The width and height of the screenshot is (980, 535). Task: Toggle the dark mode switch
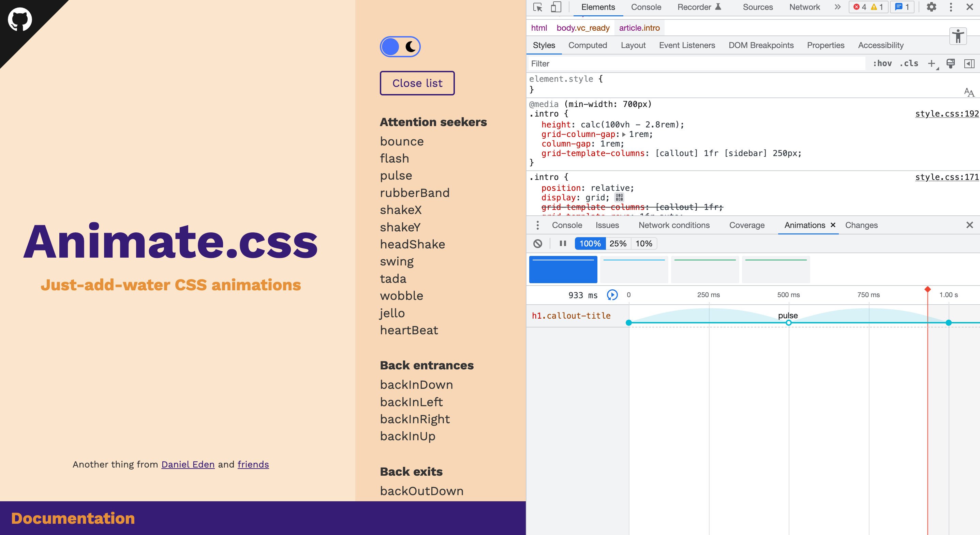coord(400,47)
